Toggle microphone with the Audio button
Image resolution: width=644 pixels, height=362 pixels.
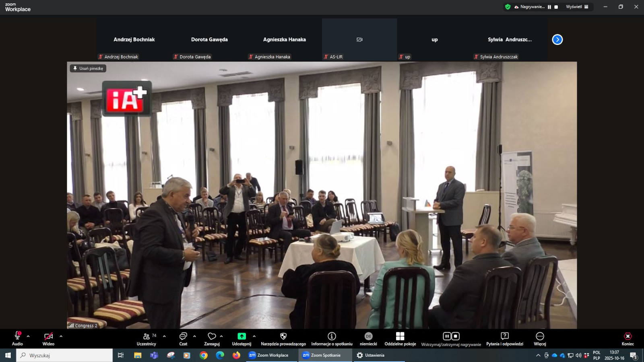pos(17,339)
